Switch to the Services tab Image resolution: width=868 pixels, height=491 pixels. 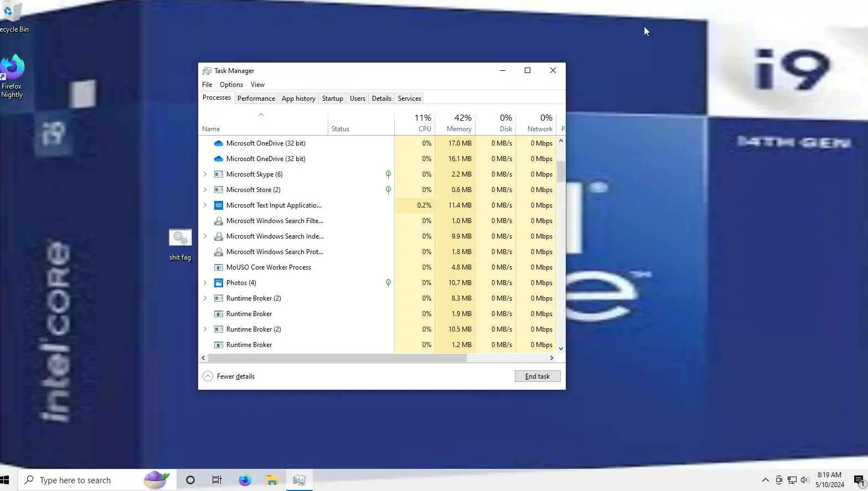pyautogui.click(x=410, y=99)
